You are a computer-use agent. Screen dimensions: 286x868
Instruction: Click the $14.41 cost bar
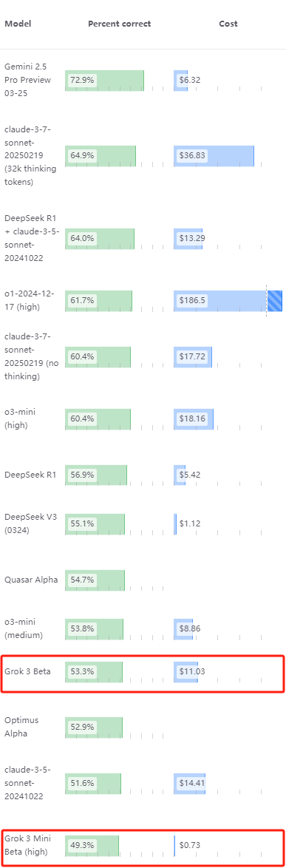tap(189, 783)
